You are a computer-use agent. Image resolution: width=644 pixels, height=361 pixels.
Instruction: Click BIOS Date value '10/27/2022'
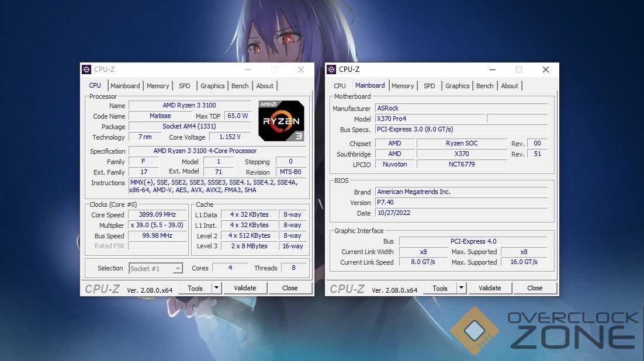pyautogui.click(x=461, y=213)
